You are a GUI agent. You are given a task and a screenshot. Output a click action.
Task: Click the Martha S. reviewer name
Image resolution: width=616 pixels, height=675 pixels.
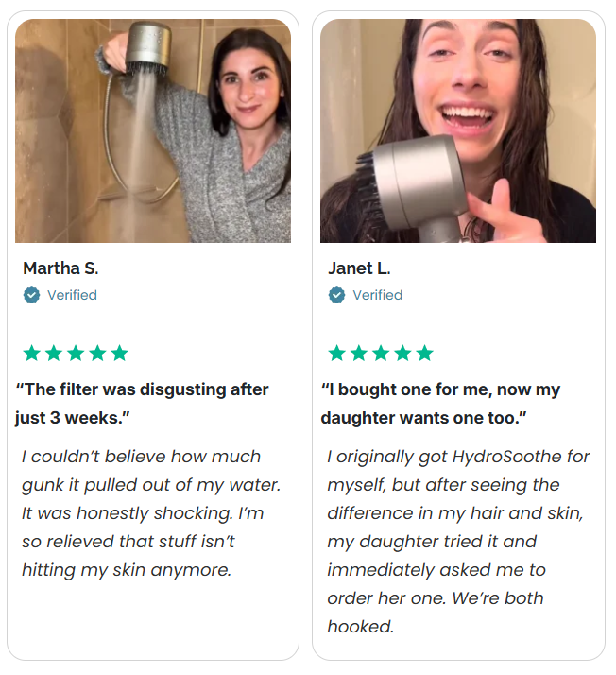pos(60,268)
